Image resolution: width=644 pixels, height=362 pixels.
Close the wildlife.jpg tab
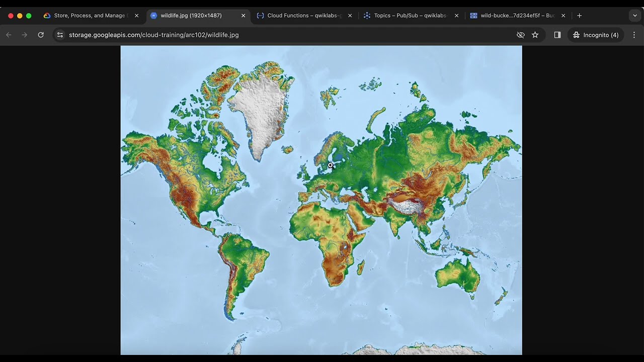coord(244,16)
